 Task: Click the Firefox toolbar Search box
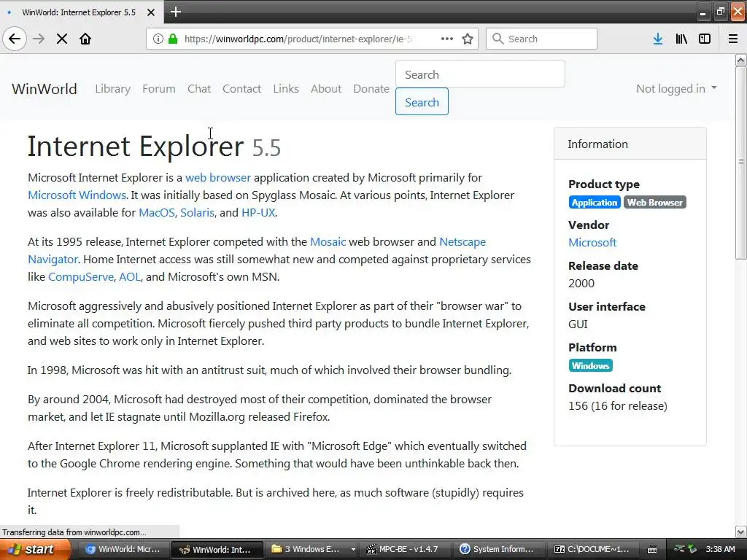pos(542,39)
